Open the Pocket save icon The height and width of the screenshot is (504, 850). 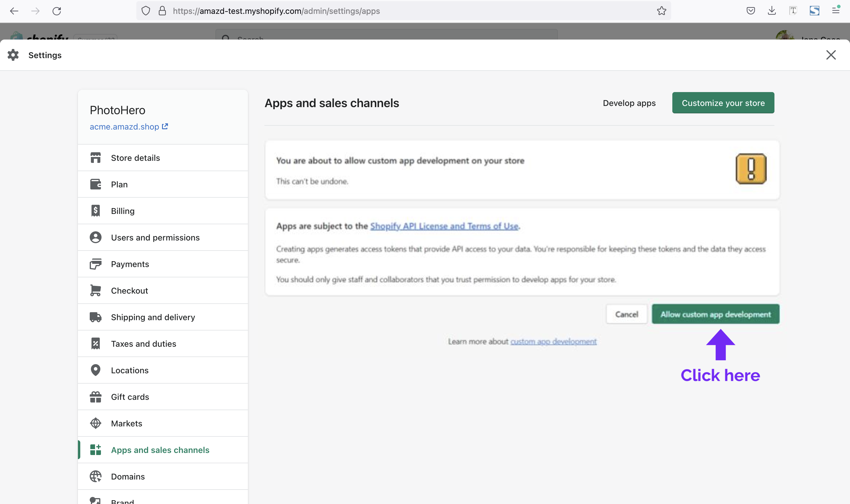pyautogui.click(x=751, y=11)
